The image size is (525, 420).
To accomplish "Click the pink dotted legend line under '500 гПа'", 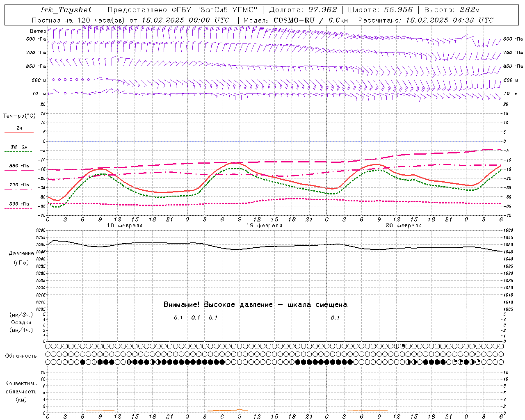I will [19, 208].
